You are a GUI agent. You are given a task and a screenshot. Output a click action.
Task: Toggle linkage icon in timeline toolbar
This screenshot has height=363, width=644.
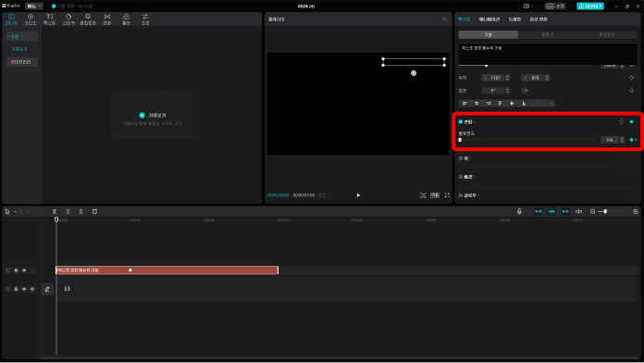[x=565, y=211]
